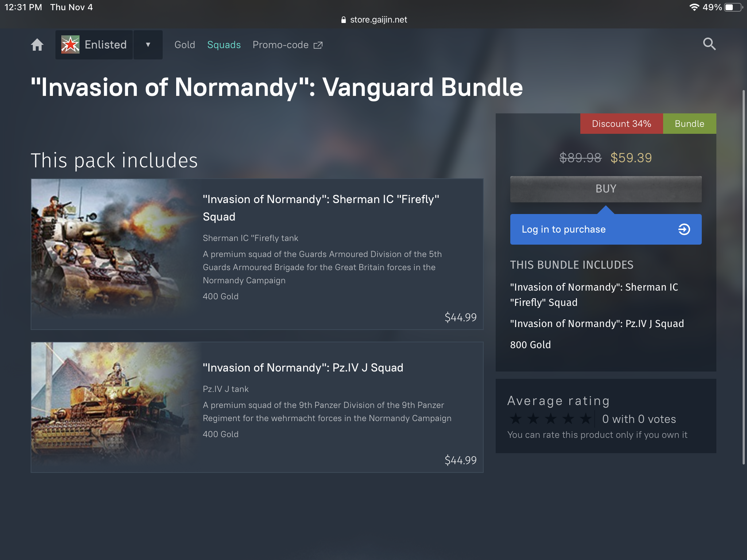
Task: Switch to the Squads section
Action: coord(224,45)
